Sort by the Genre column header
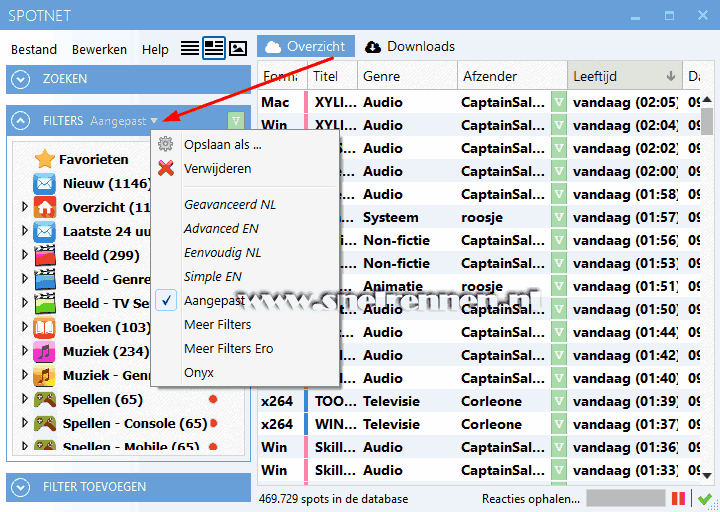This screenshot has height=512, width=720. point(407,76)
